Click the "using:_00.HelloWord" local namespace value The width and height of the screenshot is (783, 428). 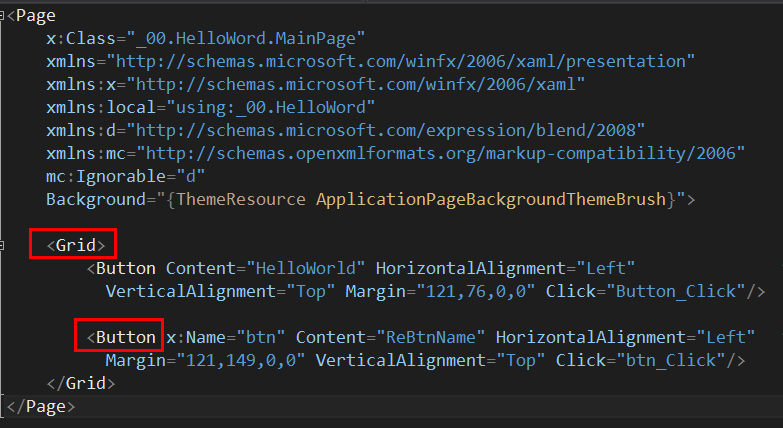click(x=271, y=107)
